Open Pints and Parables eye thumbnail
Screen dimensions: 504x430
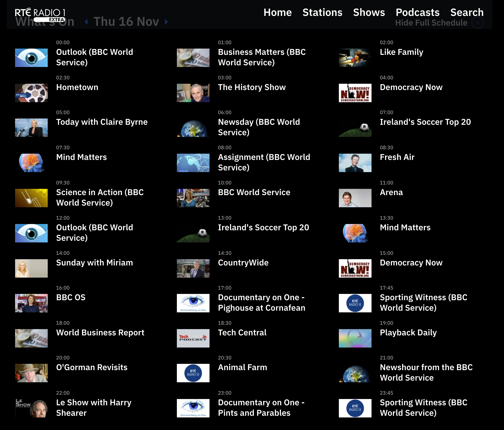click(x=193, y=408)
